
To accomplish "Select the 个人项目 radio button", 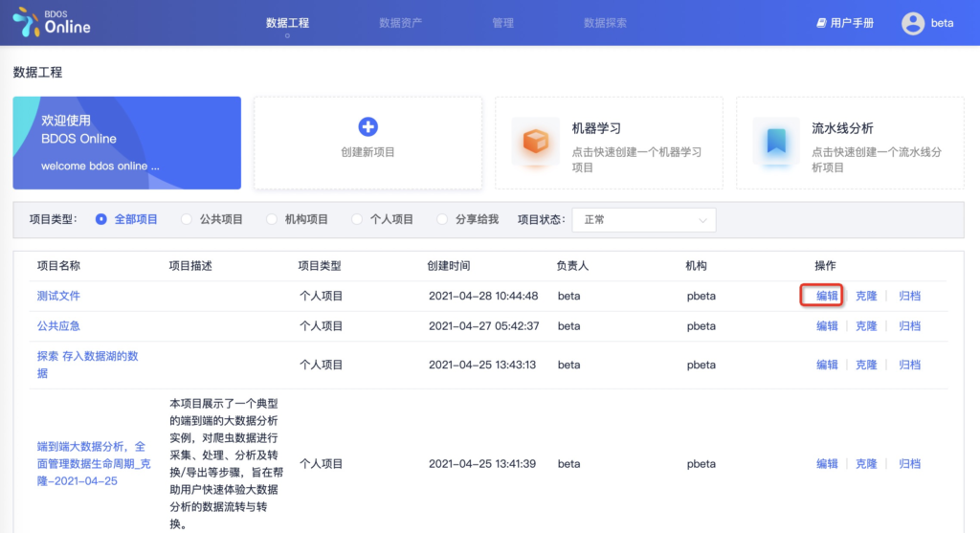I will [x=357, y=219].
